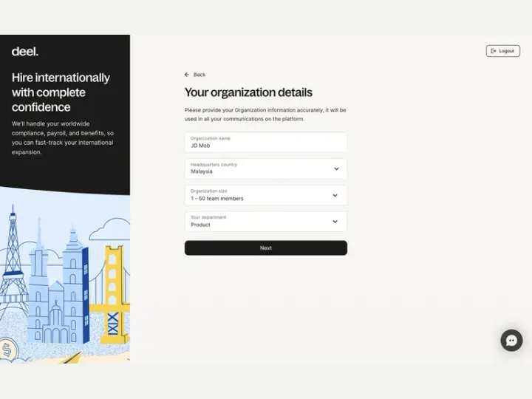Viewport: 532px width, 399px height.
Task: Click the deel logo
Action: (25, 52)
